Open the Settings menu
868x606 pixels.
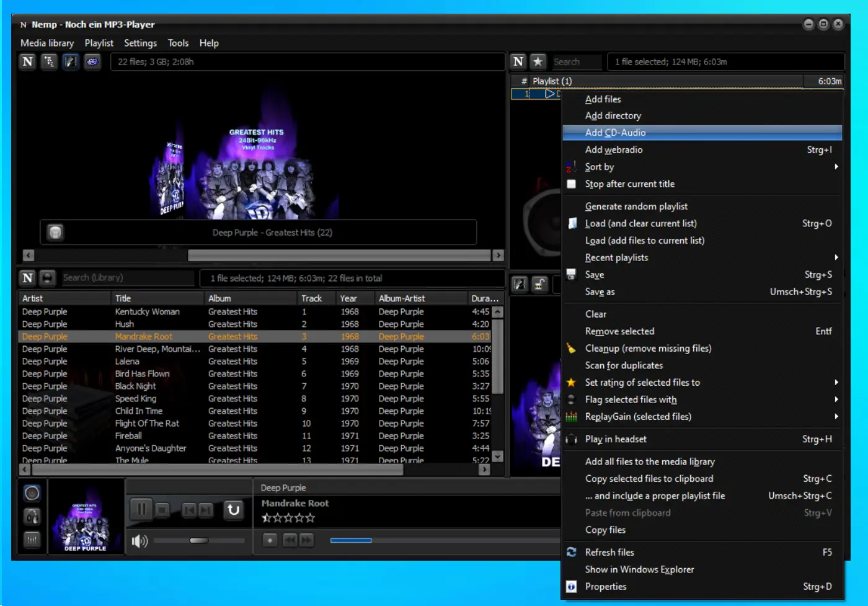[x=140, y=43]
